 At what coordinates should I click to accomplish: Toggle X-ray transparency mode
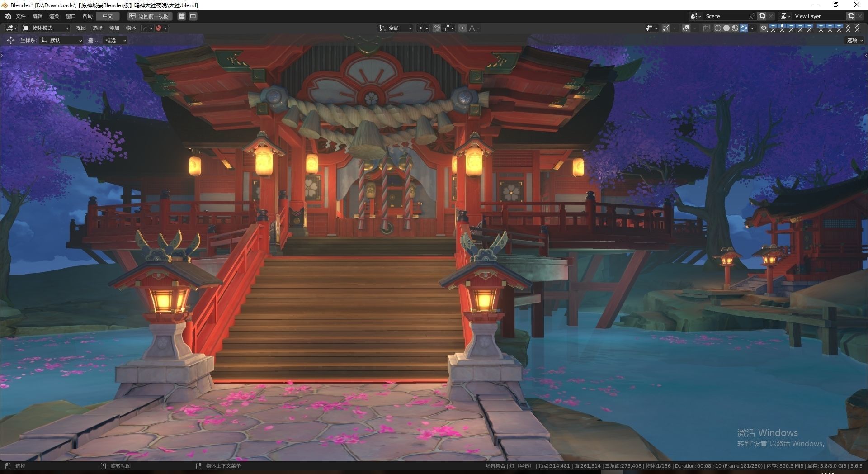(x=707, y=28)
